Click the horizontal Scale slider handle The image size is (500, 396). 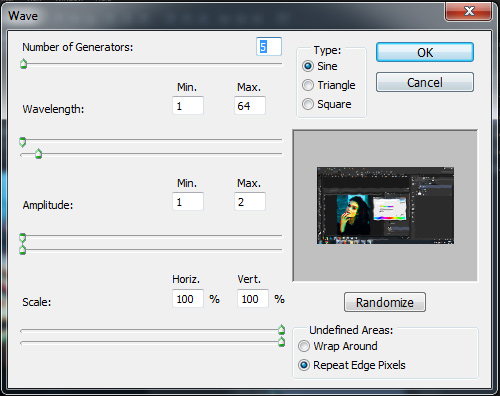click(281, 330)
